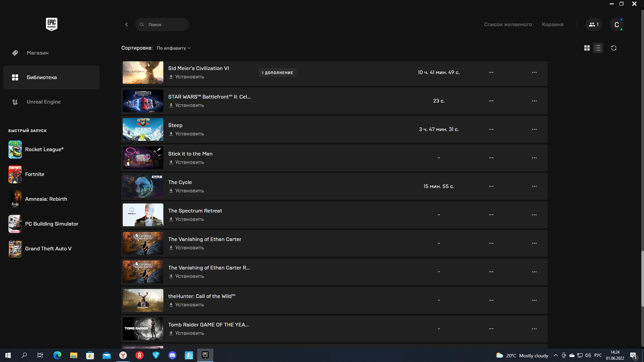Open more options for theHunter: Call of the Wild
Viewport: 644px width, 362px height.
pyautogui.click(x=534, y=300)
